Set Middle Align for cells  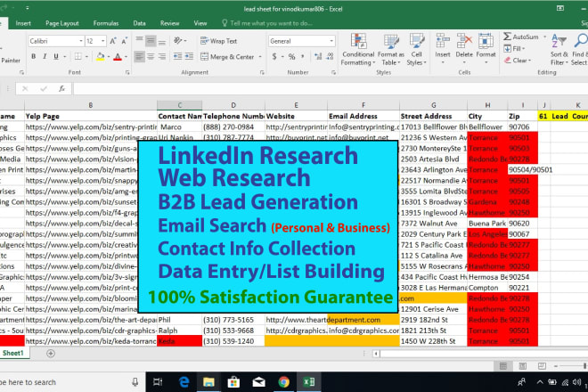[x=151, y=40]
